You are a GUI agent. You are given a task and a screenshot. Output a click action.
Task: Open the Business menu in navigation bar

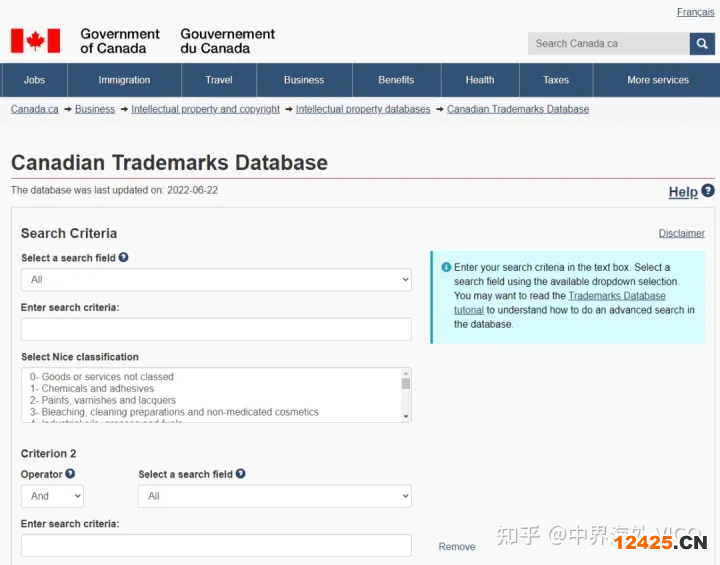point(304,80)
